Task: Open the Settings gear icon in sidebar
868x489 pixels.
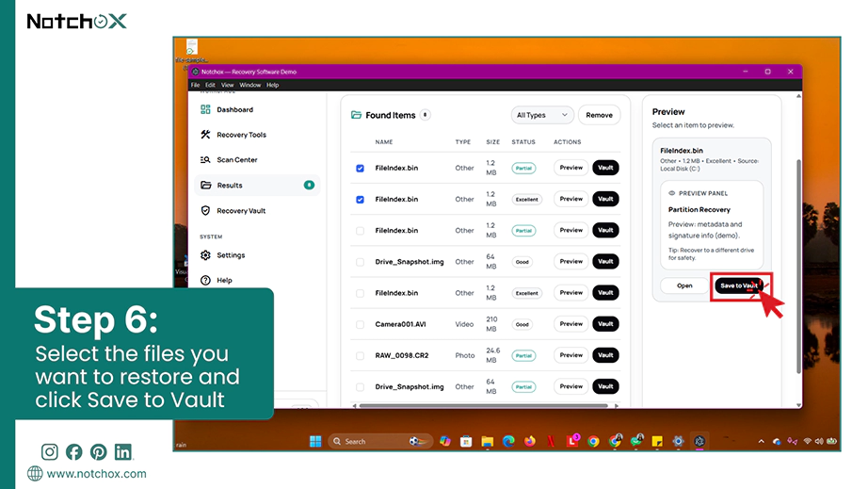Action: (x=205, y=255)
